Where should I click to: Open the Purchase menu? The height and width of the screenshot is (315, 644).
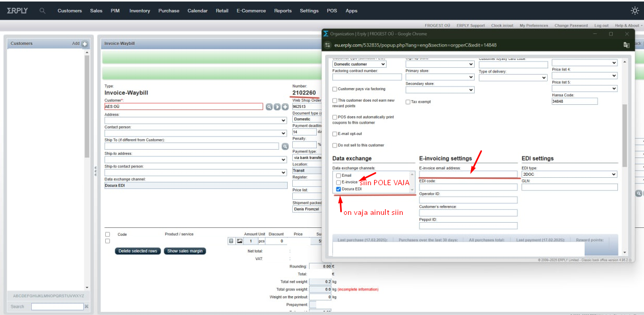point(169,10)
